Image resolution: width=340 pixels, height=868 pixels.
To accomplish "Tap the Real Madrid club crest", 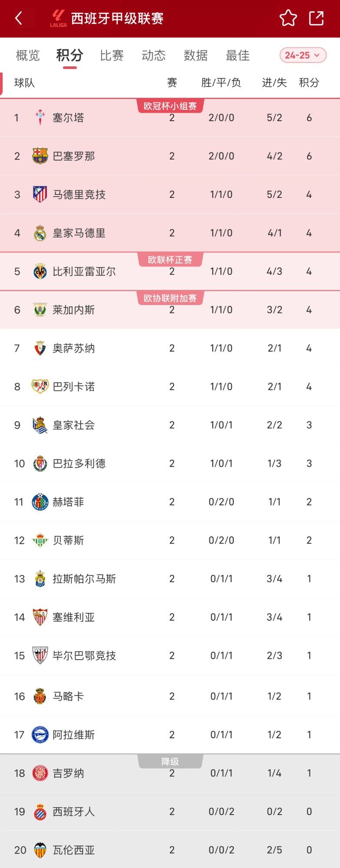I will tap(40, 233).
